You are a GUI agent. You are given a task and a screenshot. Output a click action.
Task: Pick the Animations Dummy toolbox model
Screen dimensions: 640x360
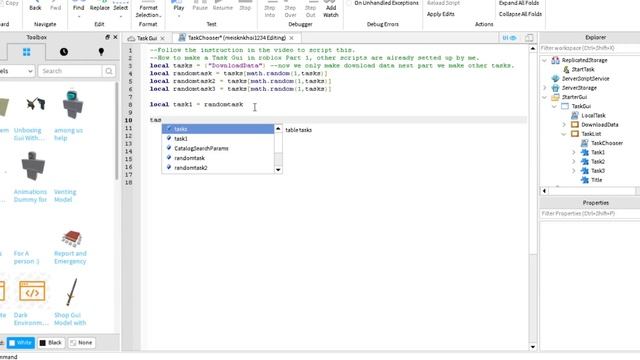tap(31, 178)
